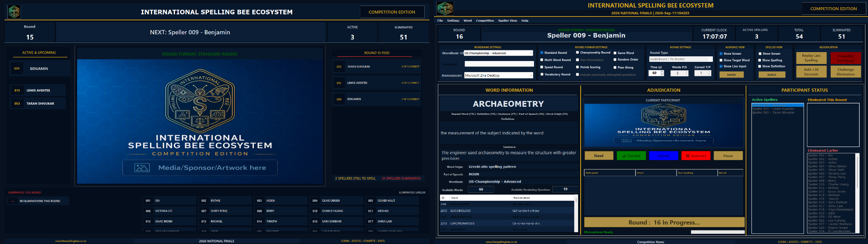Click Add +30 Seconds button
This screenshot has height=244, width=868.
[x=811, y=72]
